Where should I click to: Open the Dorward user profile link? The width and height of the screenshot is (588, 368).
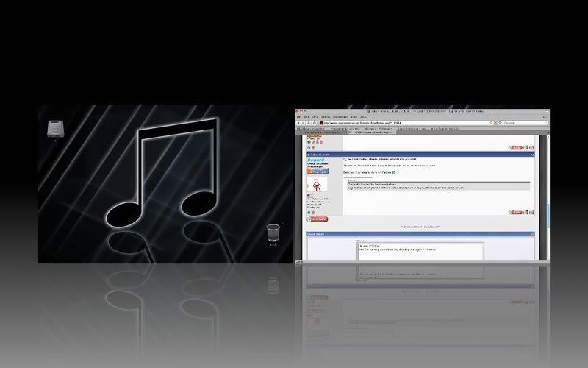tap(316, 160)
